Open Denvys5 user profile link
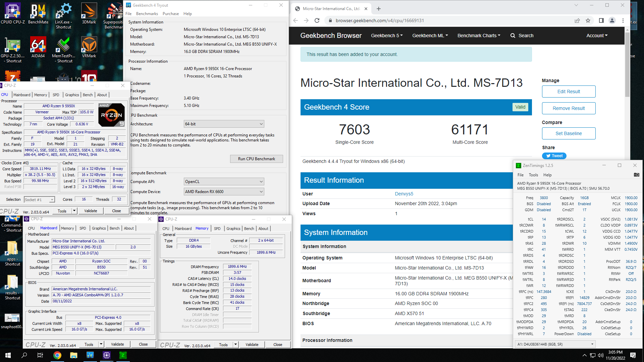 tap(404, 194)
